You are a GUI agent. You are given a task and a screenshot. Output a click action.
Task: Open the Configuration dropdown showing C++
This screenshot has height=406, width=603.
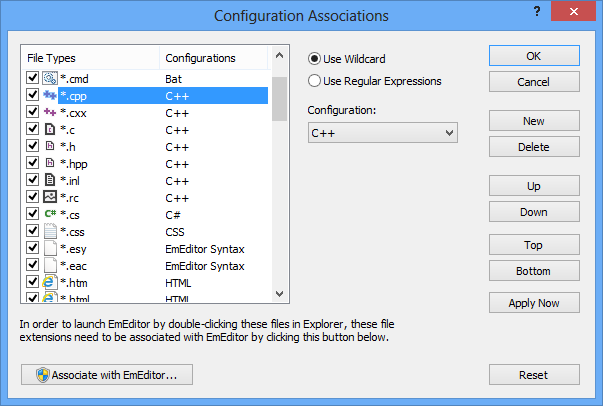[383, 133]
